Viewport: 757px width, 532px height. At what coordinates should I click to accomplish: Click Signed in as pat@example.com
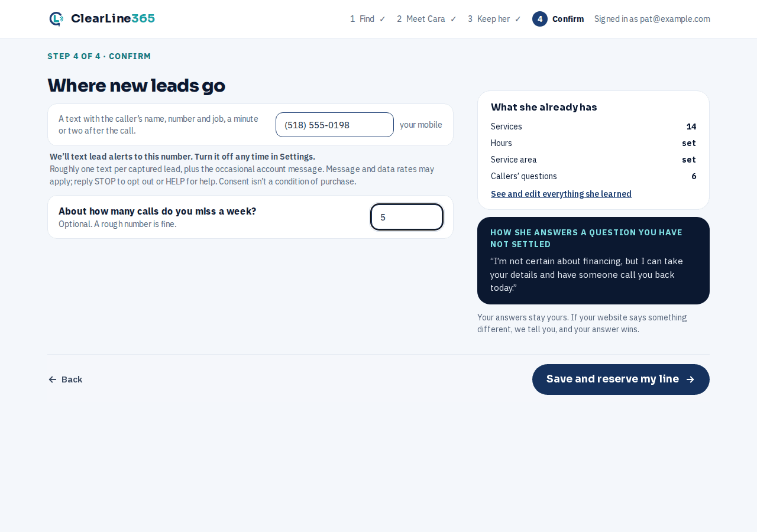(652, 19)
